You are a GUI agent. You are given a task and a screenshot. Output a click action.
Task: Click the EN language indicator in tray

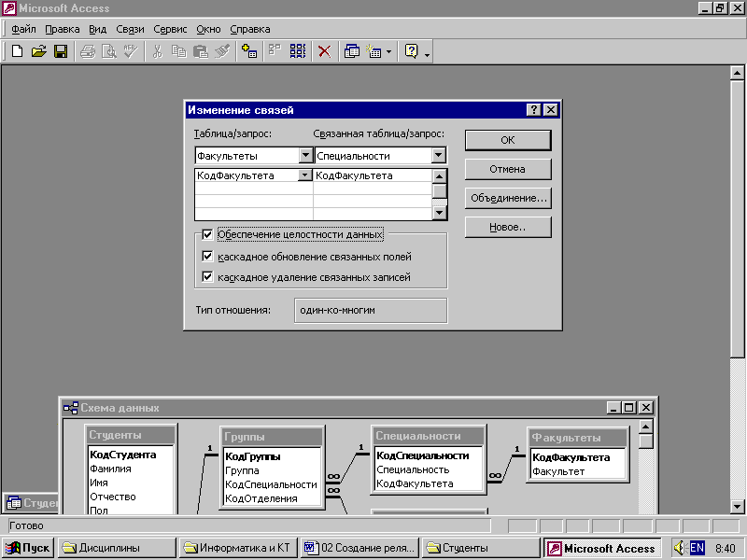pos(697,548)
